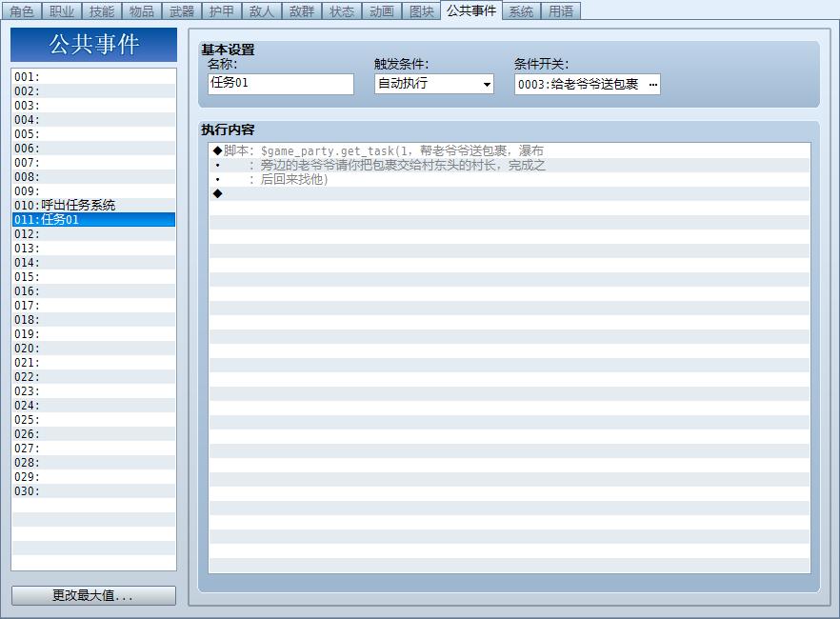
Task: Switch to the 物品 tab
Action: (x=142, y=10)
